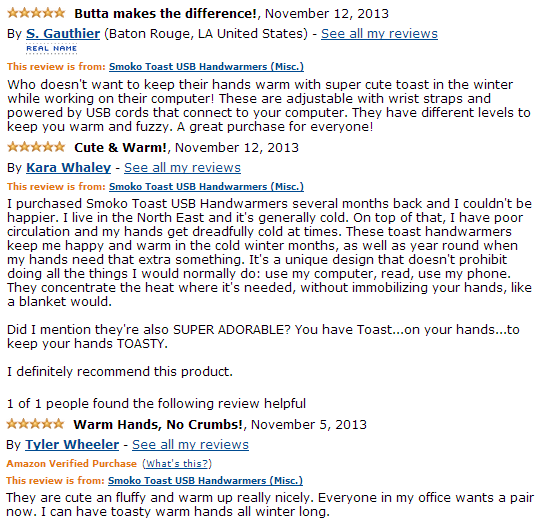This screenshot has height=530, width=546.
Task: Open the Smoko Toast product link in S. Gauthier's review
Action: click(x=206, y=67)
